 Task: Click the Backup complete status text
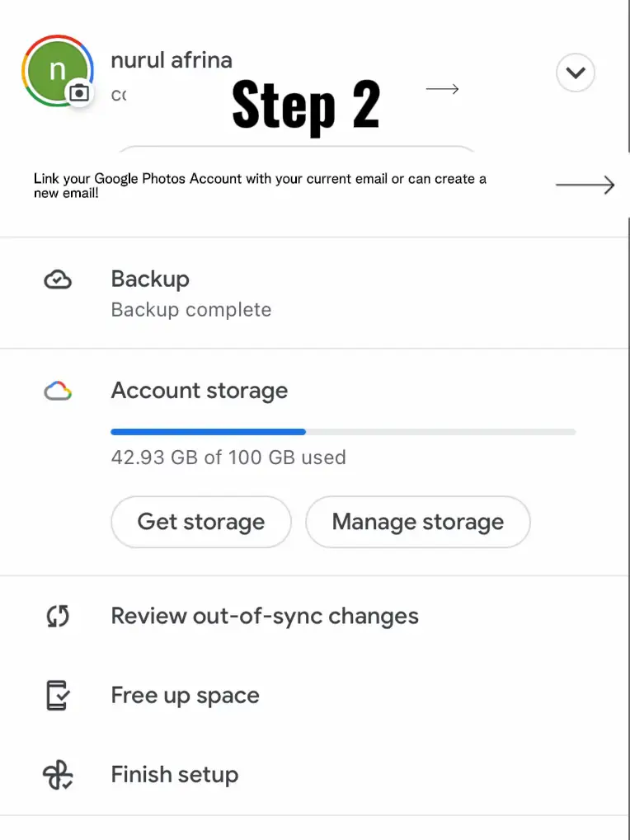click(191, 310)
